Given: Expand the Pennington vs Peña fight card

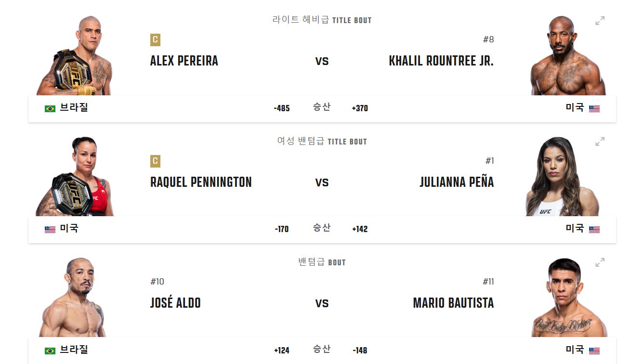Looking at the screenshot, I should pyautogui.click(x=599, y=142).
